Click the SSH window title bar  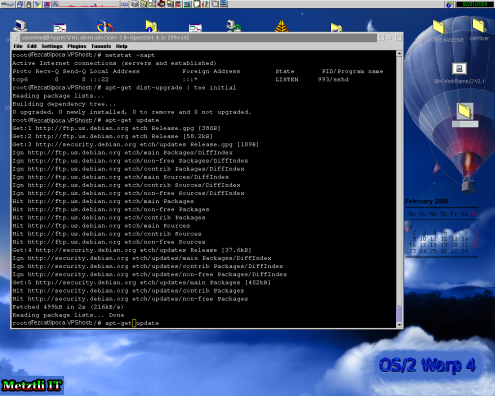point(198,38)
